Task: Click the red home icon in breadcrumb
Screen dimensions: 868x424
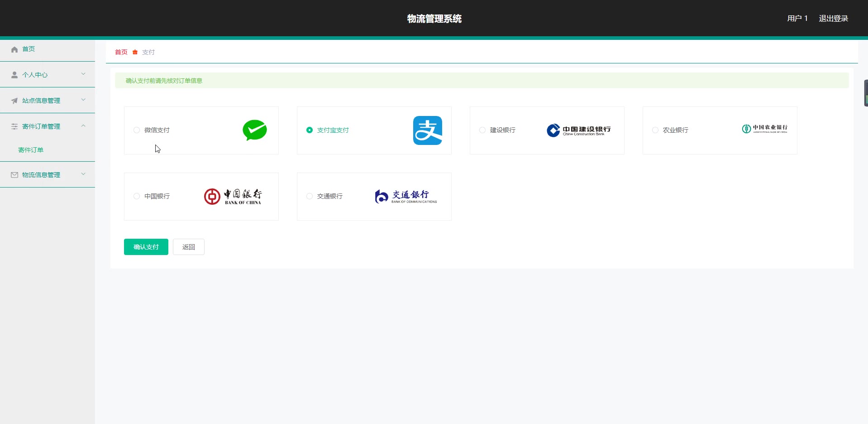Action: click(x=135, y=52)
